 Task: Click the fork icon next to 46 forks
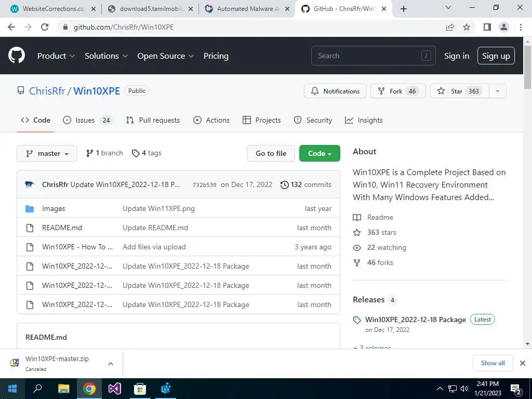[x=357, y=262]
